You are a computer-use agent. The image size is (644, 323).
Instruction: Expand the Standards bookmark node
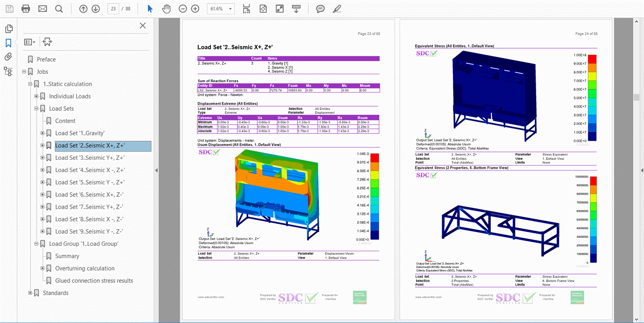click(30, 293)
